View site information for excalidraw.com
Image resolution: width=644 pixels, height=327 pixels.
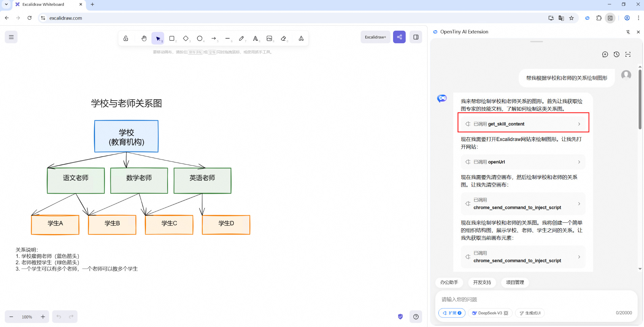tap(43, 18)
